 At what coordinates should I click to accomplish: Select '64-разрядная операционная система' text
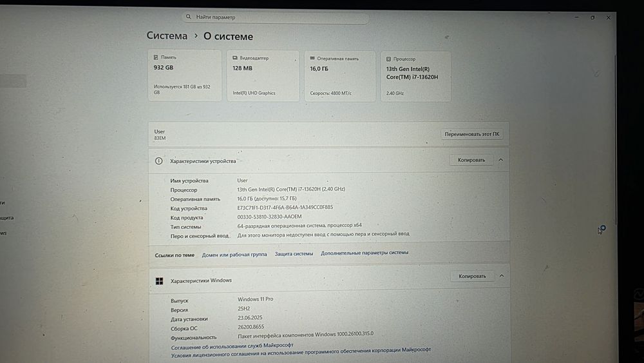(281, 226)
